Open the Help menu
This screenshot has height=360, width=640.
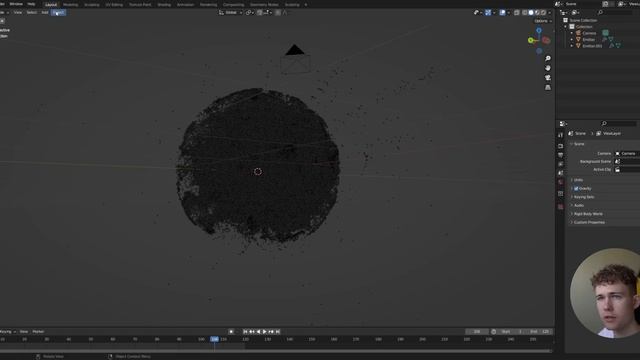31,4
